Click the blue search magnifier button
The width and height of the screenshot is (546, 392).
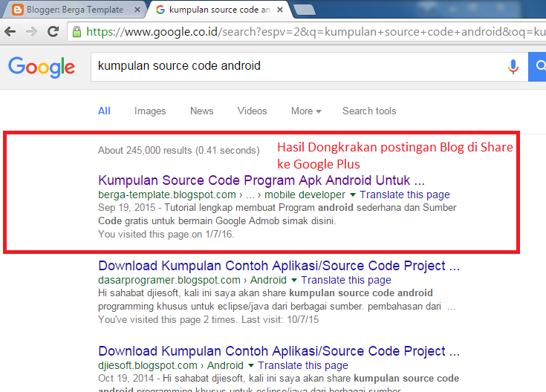538,67
